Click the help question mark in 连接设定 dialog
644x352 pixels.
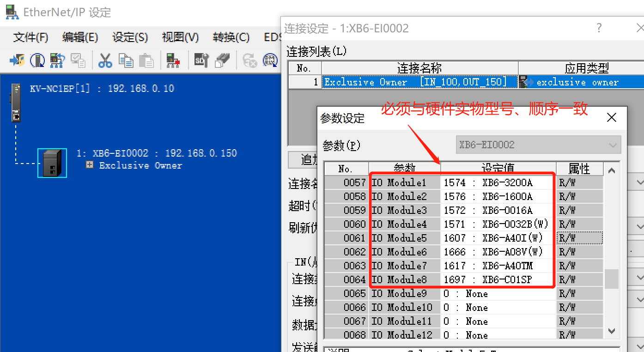click(x=599, y=28)
